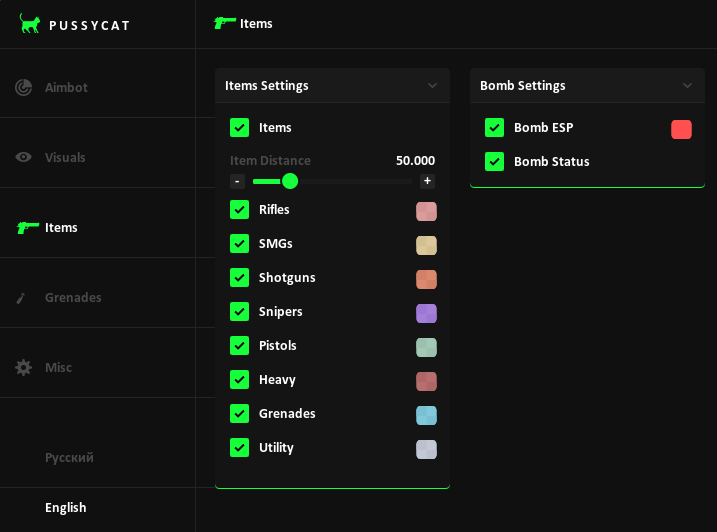717x532 pixels.
Task: Select English language option
Action: pos(65,507)
